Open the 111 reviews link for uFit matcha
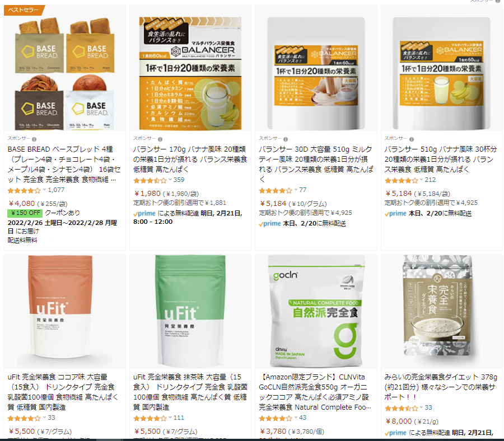504x441 pixels. tap(179, 417)
